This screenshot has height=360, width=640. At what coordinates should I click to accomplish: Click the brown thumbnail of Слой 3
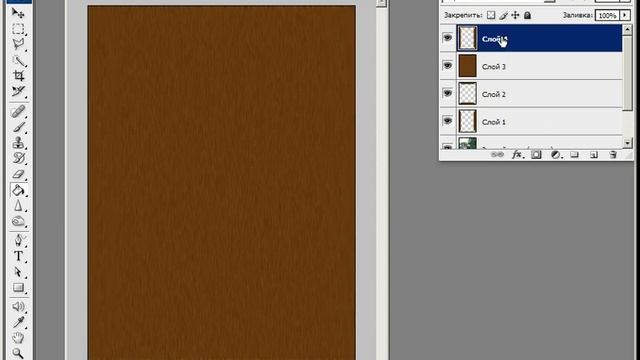467,66
